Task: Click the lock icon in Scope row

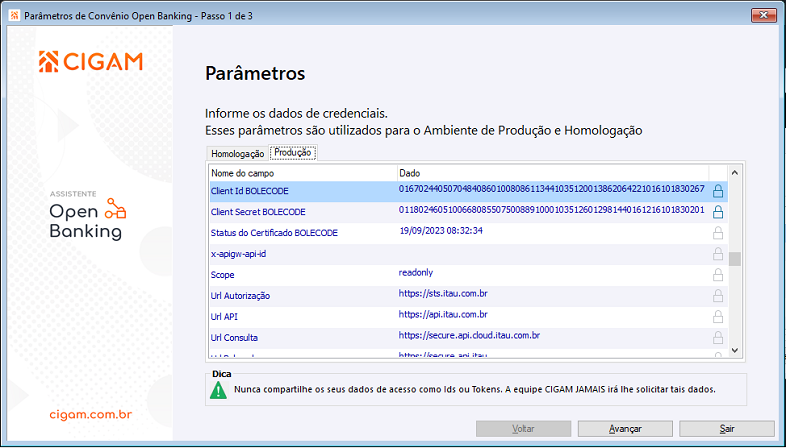Action: point(718,275)
